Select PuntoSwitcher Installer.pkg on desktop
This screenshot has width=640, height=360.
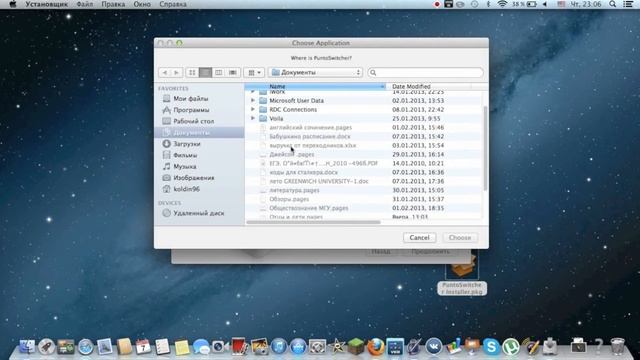(462, 274)
